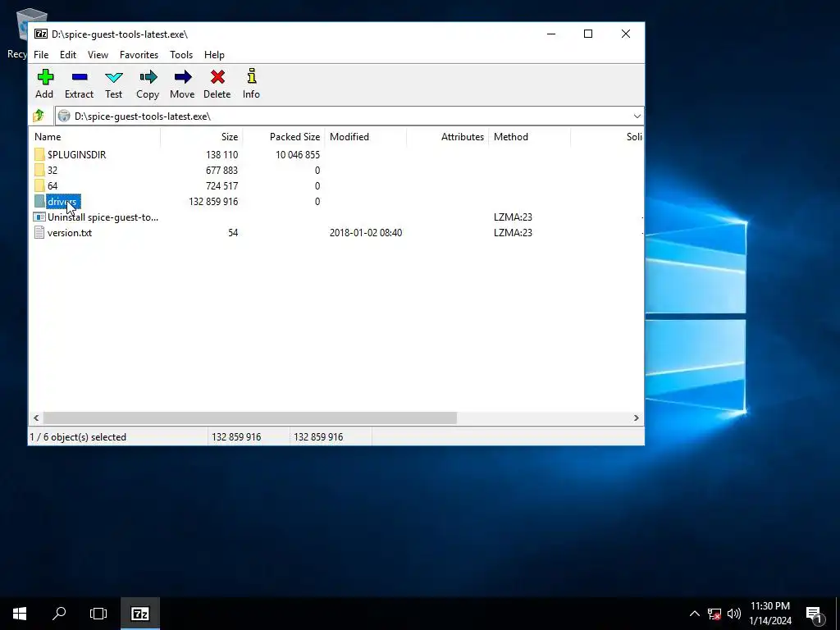Image resolution: width=840 pixels, height=630 pixels.
Task: Open the Edit menu
Action: pyautogui.click(x=68, y=55)
